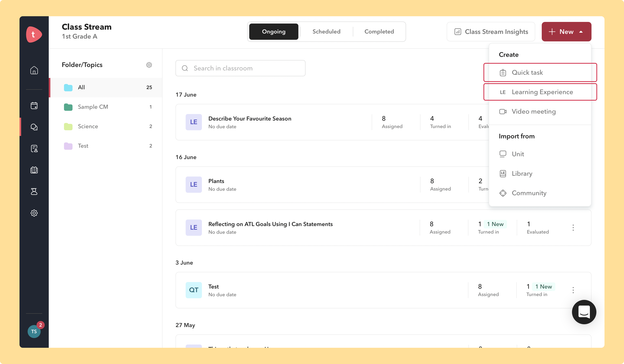Click the Search in classroom field
The image size is (624, 364).
pos(240,68)
